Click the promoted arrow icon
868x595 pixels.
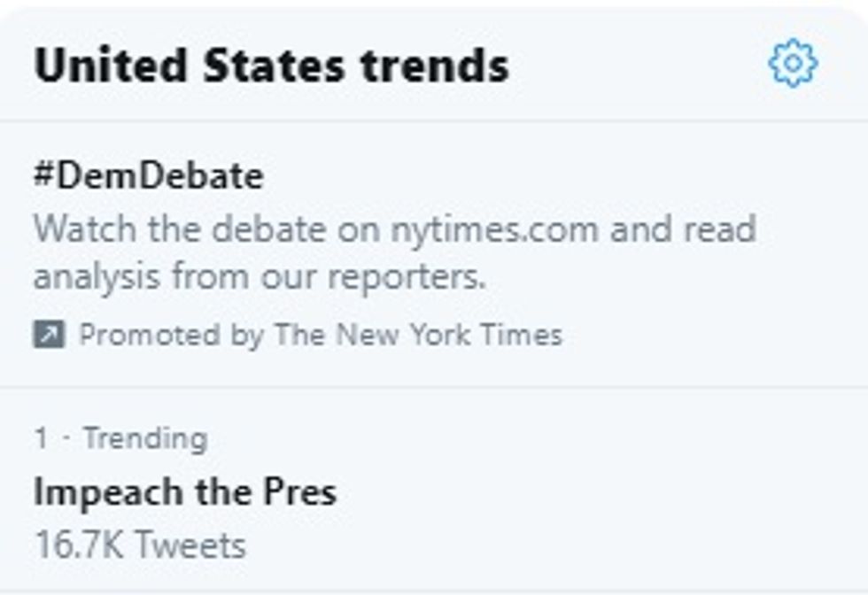click(x=49, y=335)
